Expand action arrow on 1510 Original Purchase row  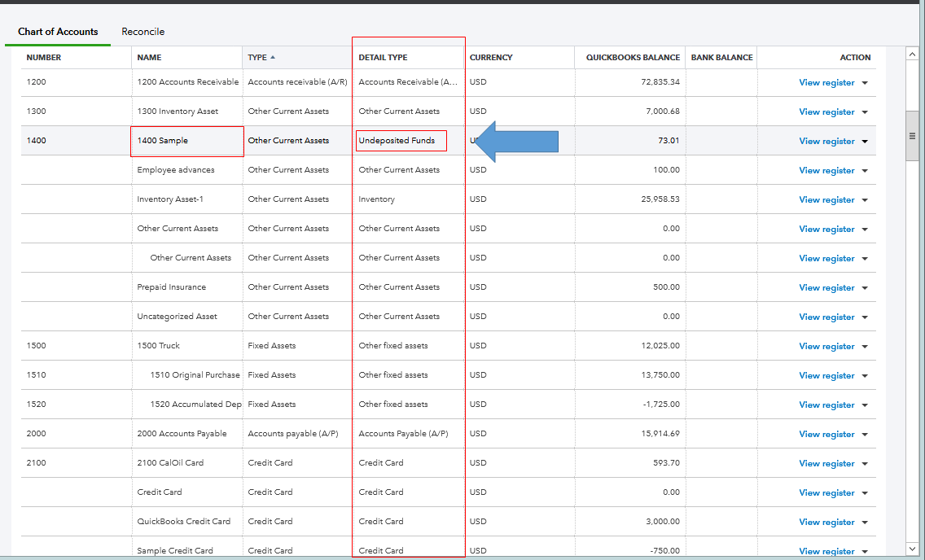[865, 374]
